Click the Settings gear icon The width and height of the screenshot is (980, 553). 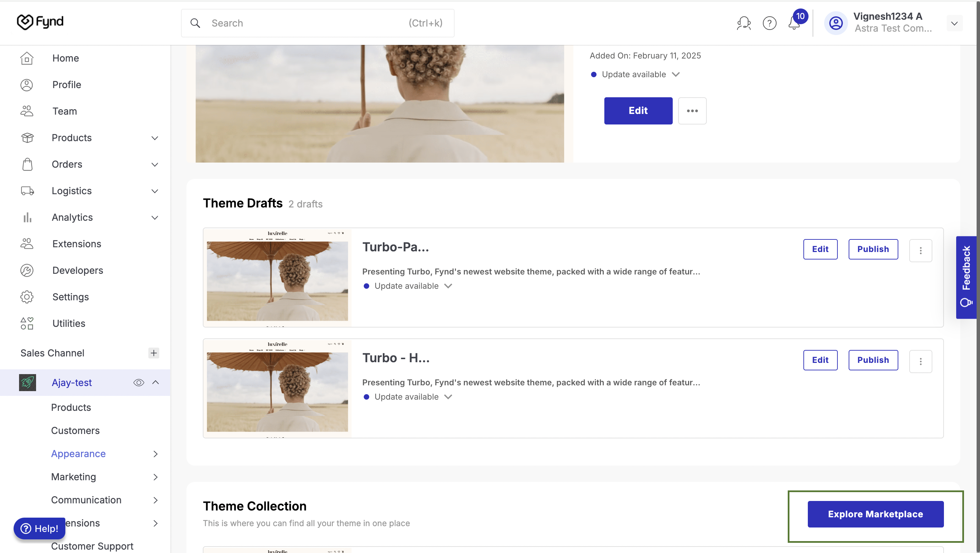point(27,297)
